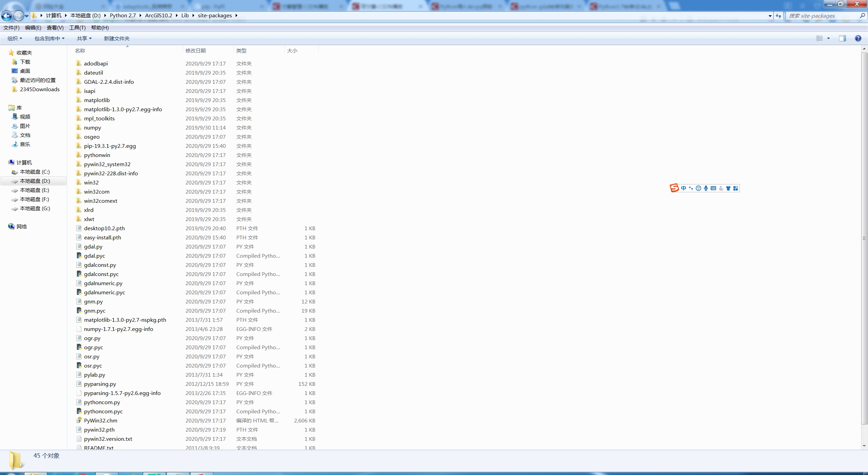Screen dimensions: 868x475
Task: Open the 查看(V) menu
Action: [x=55, y=28]
